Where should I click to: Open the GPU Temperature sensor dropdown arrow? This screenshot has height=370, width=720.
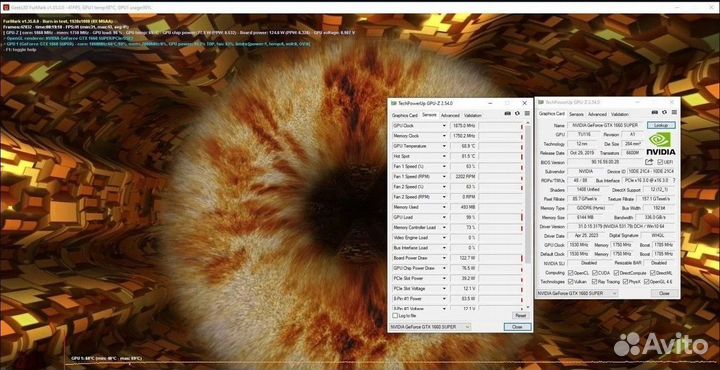(444, 146)
